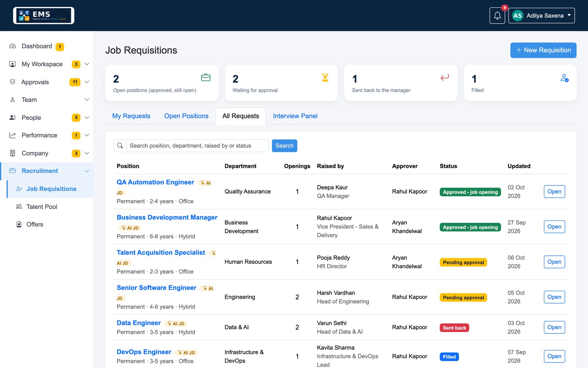Click the Recruitment briefcase icon
Viewport: 588px width, 368px height.
(x=12, y=171)
